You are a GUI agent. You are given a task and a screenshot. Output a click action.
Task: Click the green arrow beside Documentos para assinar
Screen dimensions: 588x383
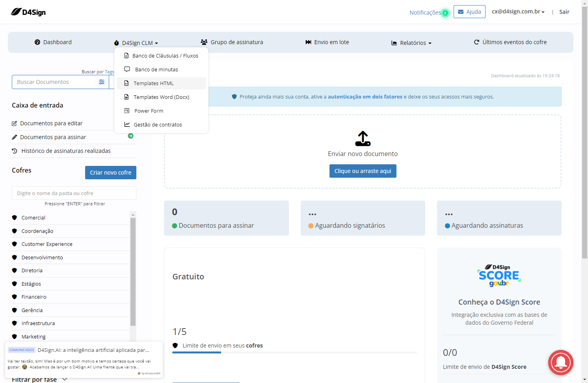click(x=130, y=136)
